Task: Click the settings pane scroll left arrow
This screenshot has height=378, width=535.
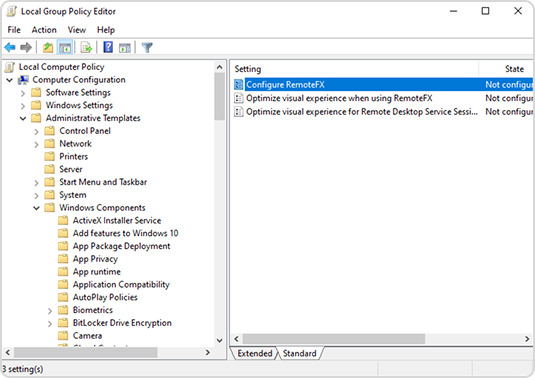Action: [236, 339]
